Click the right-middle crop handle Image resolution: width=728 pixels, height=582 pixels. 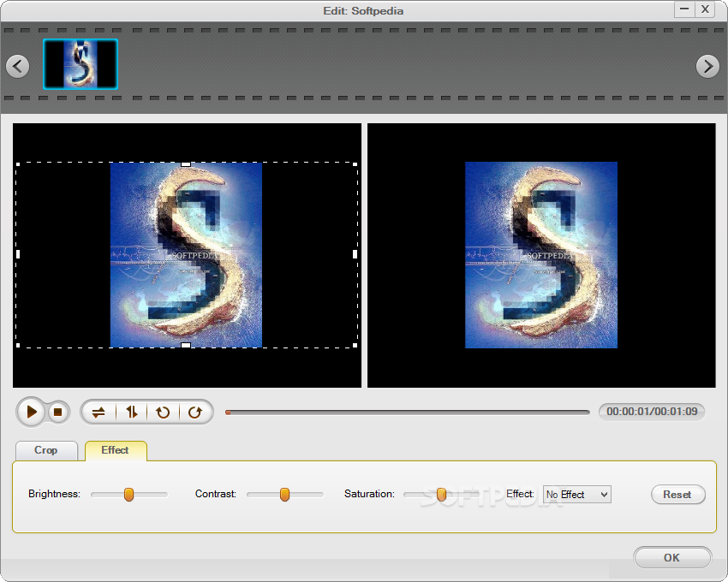coord(355,254)
